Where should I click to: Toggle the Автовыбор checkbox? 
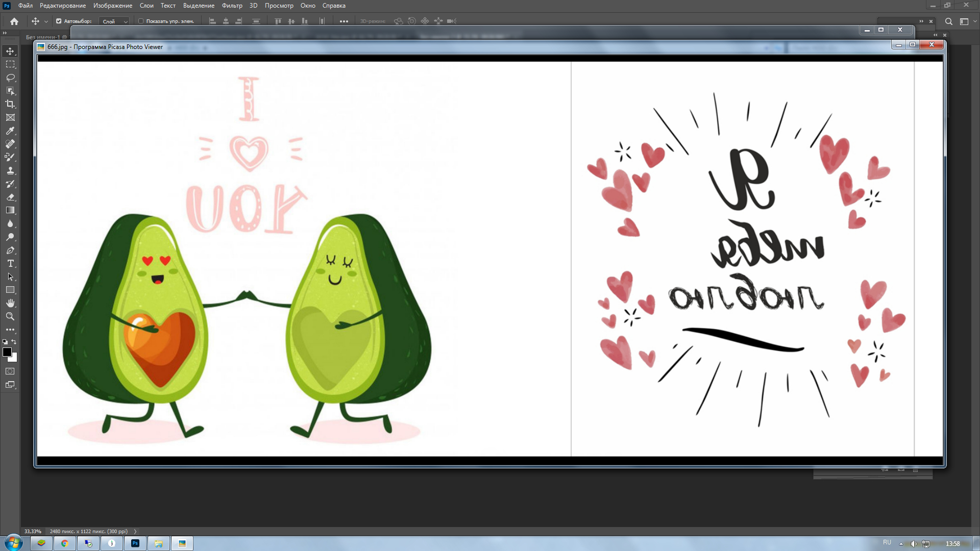[x=59, y=21]
